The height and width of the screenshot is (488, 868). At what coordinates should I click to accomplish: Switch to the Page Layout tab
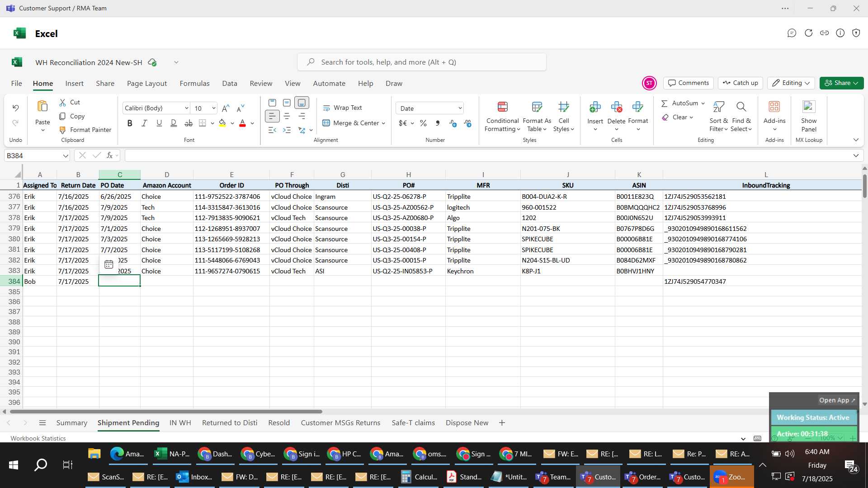click(x=147, y=84)
